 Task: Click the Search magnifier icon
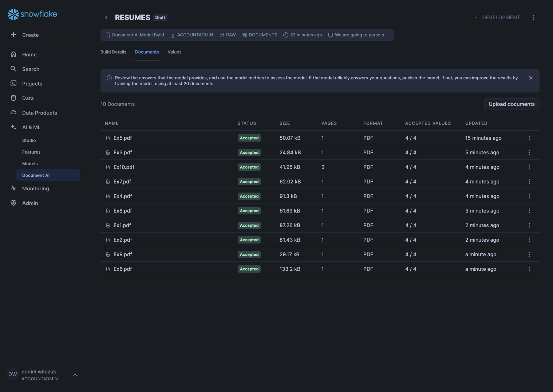13,69
